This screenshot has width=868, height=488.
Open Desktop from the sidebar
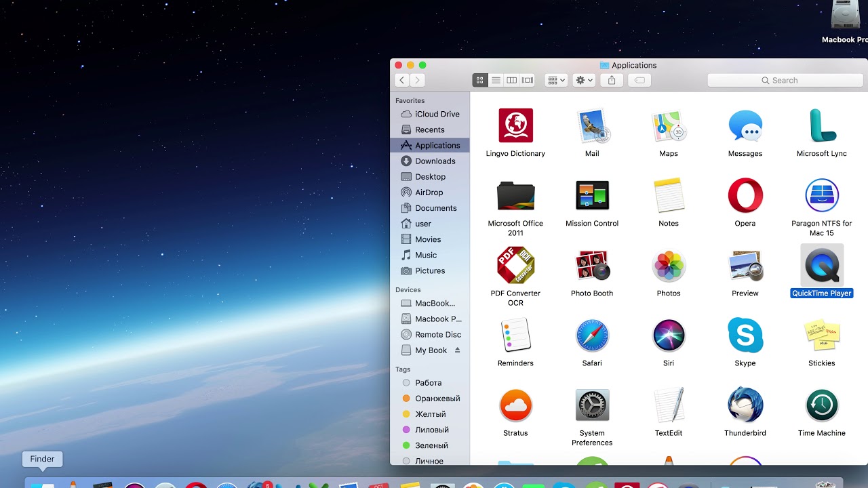(x=430, y=176)
